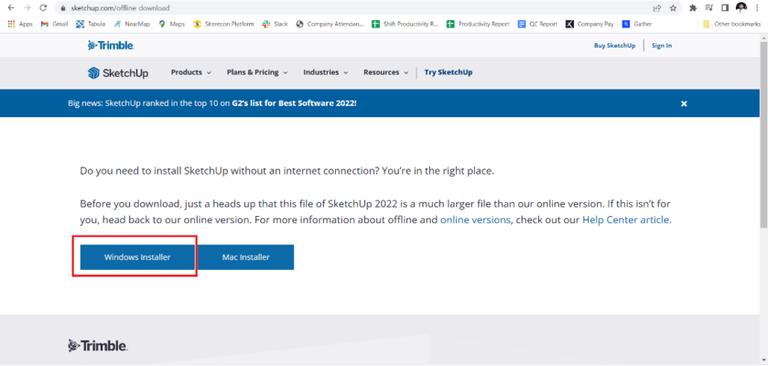Download the Windows Installer
The image size is (768, 366).
coord(137,257)
